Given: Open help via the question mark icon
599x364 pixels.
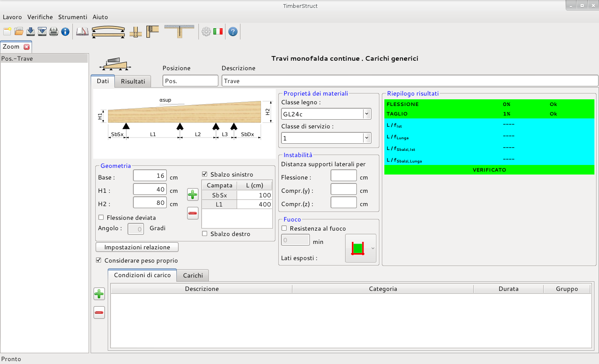Looking at the screenshot, I should (233, 32).
